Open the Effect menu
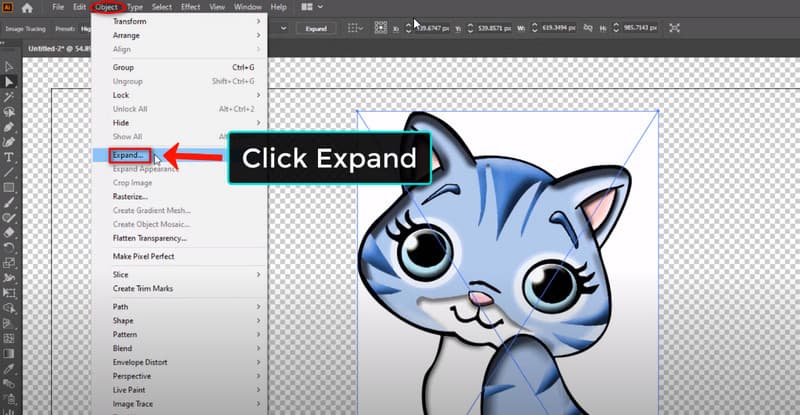The image size is (800, 415). [190, 7]
